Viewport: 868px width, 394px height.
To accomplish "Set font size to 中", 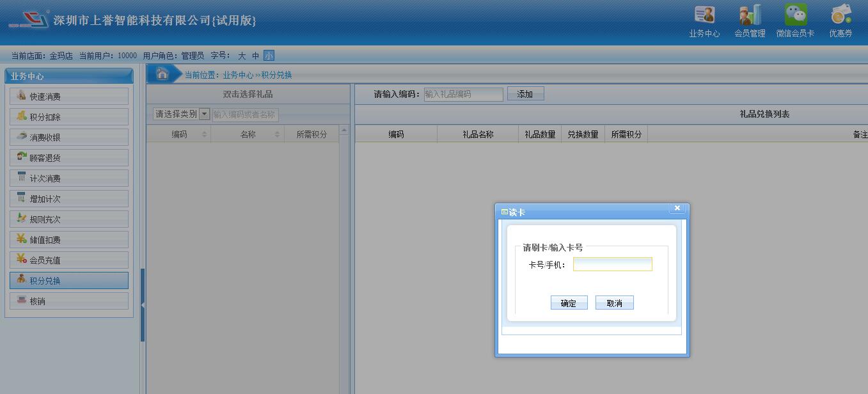I will pos(256,56).
